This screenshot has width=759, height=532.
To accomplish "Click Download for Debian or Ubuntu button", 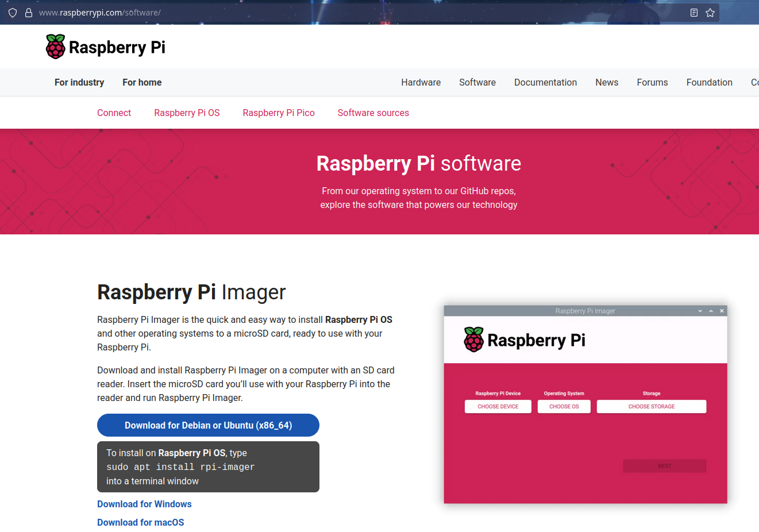I will click(x=208, y=425).
